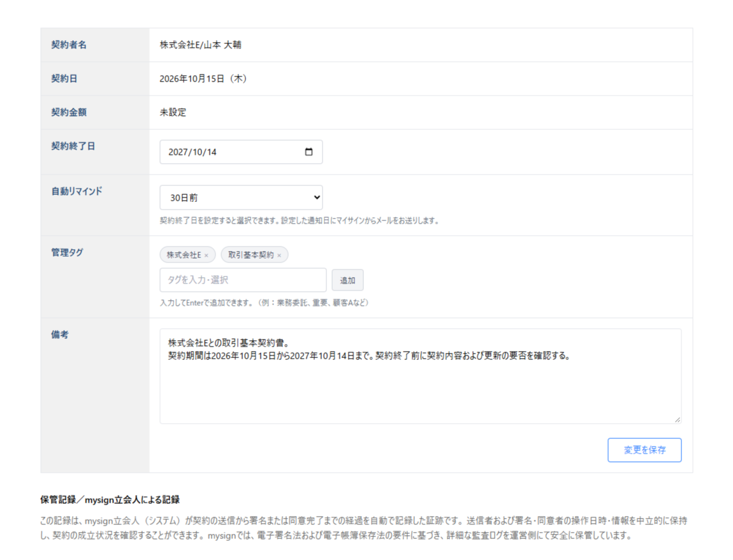Click the 管理タグ row label
This screenshot has height=560, width=733.
click(68, 252)
